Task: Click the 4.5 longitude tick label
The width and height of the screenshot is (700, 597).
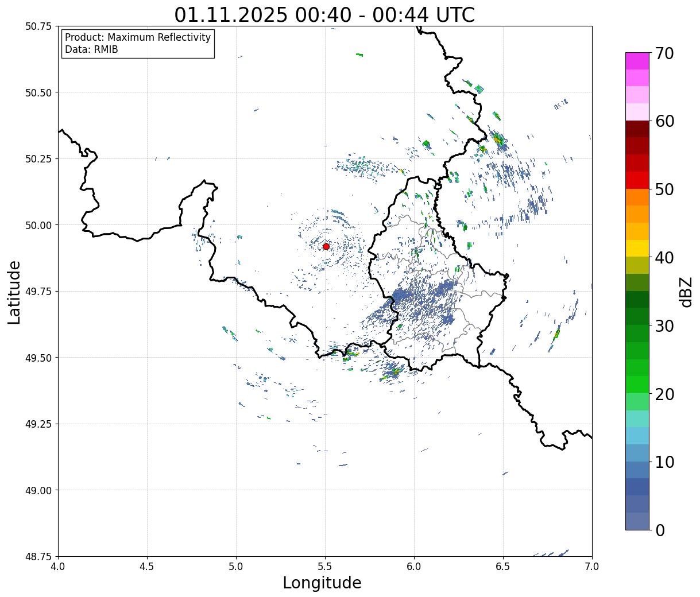Action: click(x=147, y=566)
